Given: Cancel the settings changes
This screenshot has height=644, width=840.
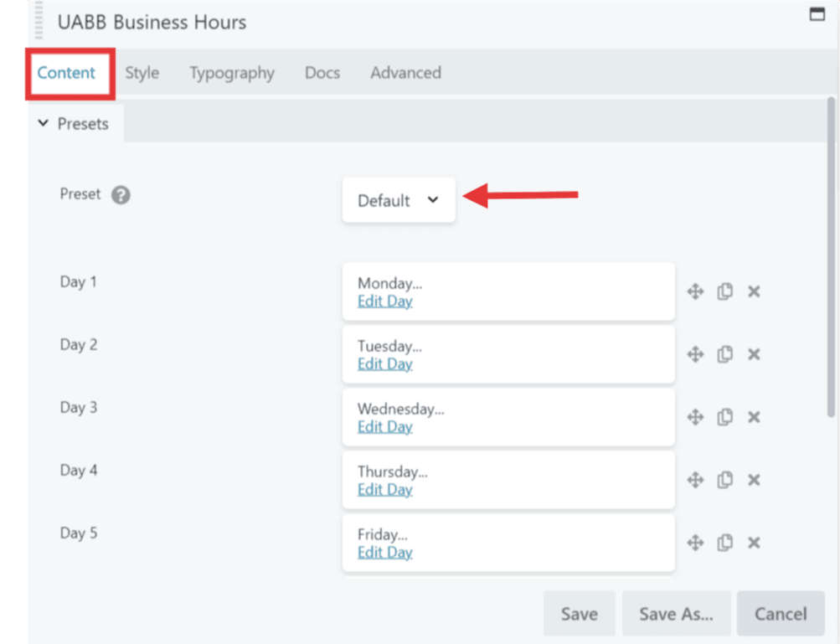Looking at the screenshot, I should (x=780, y=614).
